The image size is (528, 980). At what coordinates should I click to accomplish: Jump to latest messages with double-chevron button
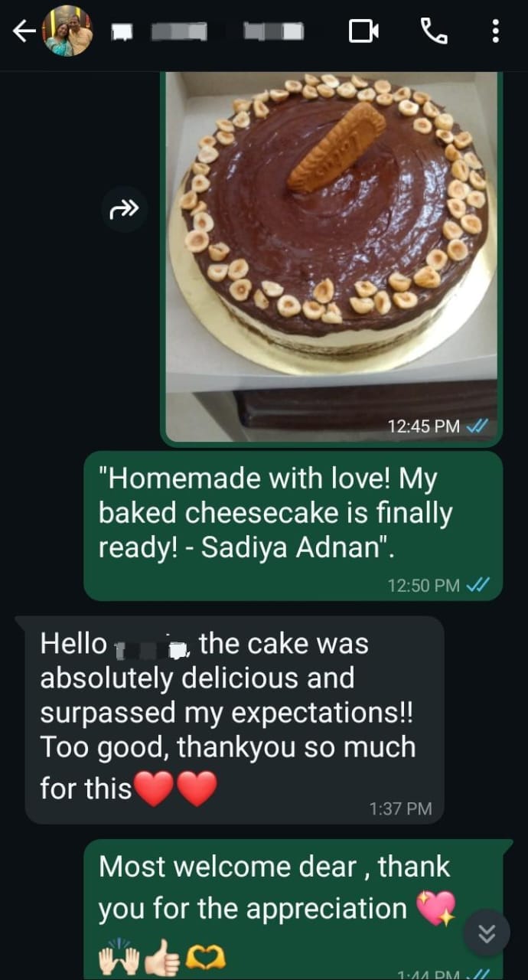tap(487, 933)
